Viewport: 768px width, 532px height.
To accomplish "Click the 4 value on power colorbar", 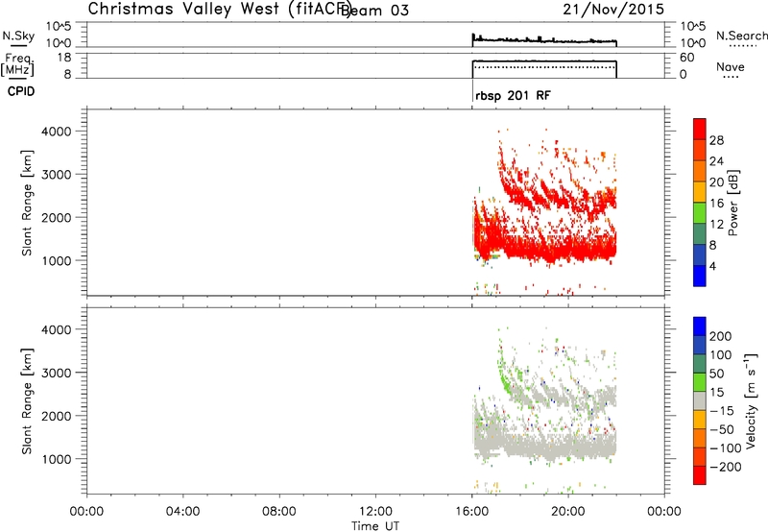I will 712,266.
